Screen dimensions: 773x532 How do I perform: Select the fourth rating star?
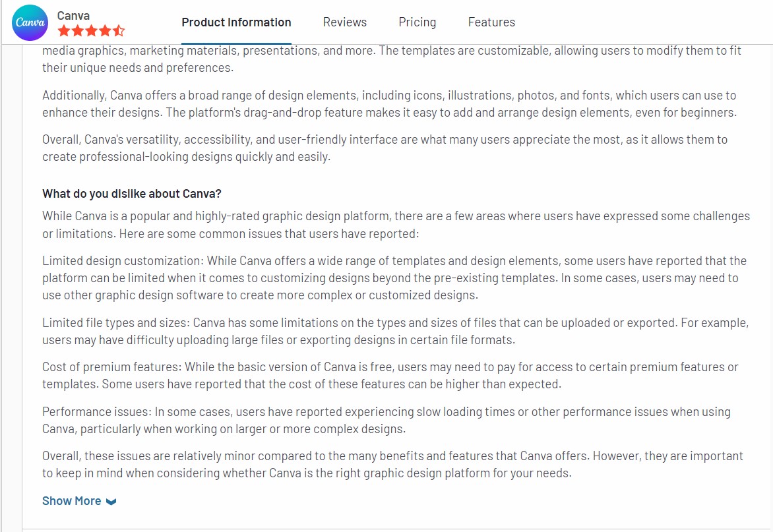pyautogui.click(x=104, y=30)
